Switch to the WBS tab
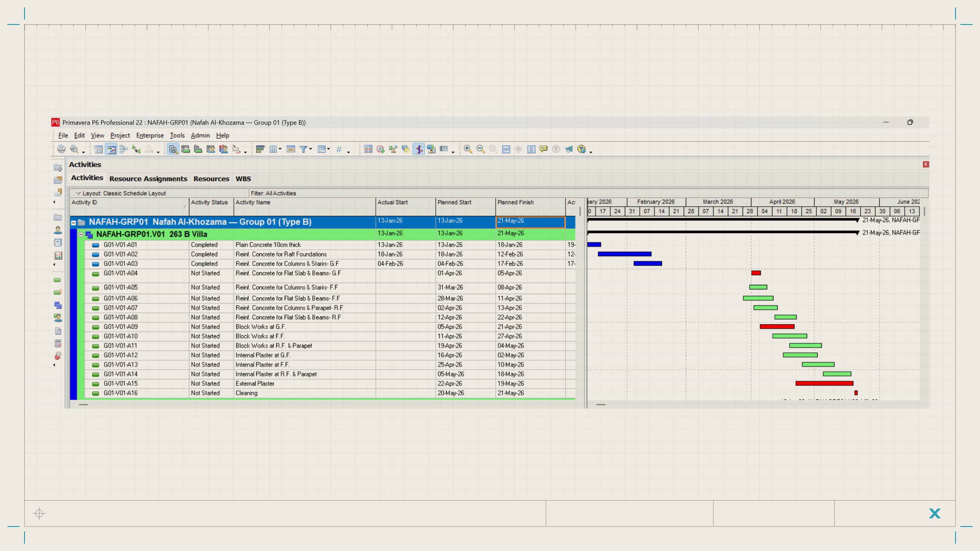The image size is (980, 551). [243, 179]
